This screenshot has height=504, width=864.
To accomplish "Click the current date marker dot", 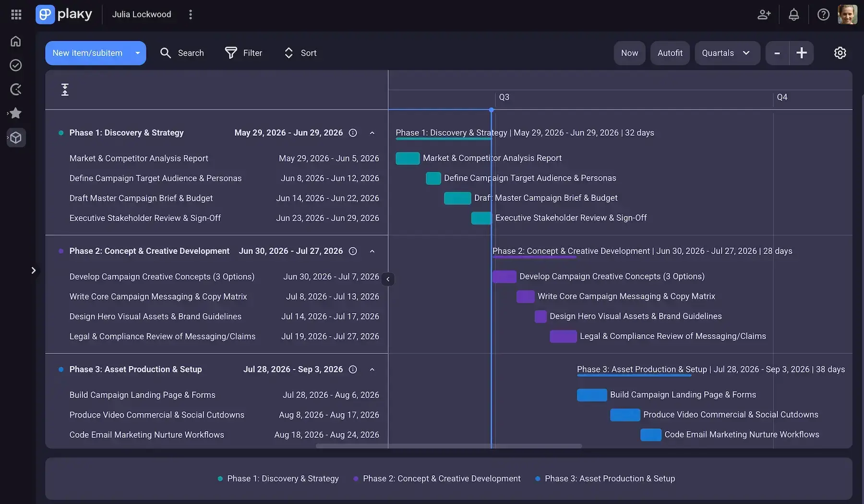I will 492,110.
